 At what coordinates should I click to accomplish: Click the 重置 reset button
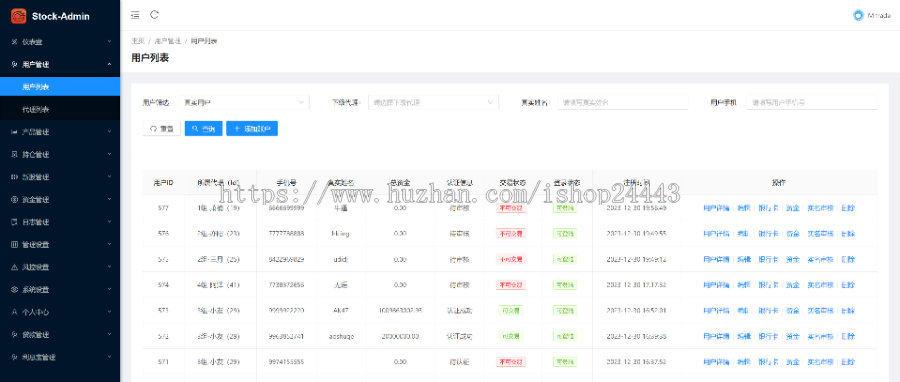[161, 128]
